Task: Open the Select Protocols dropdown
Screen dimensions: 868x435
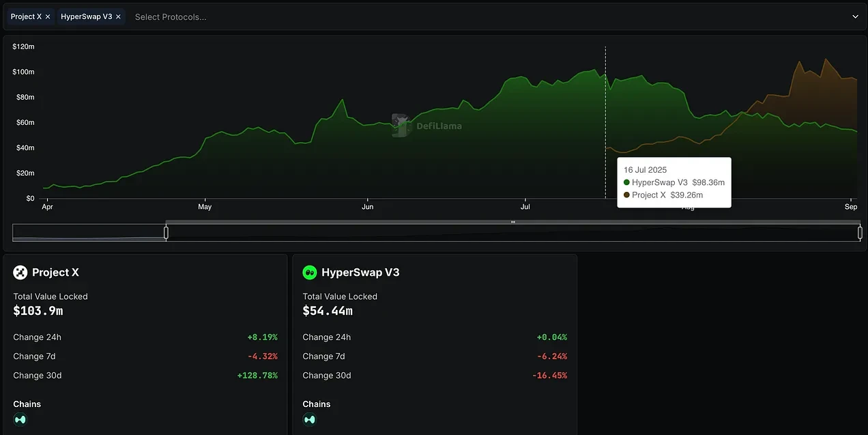Action: (x=171, y=16)
